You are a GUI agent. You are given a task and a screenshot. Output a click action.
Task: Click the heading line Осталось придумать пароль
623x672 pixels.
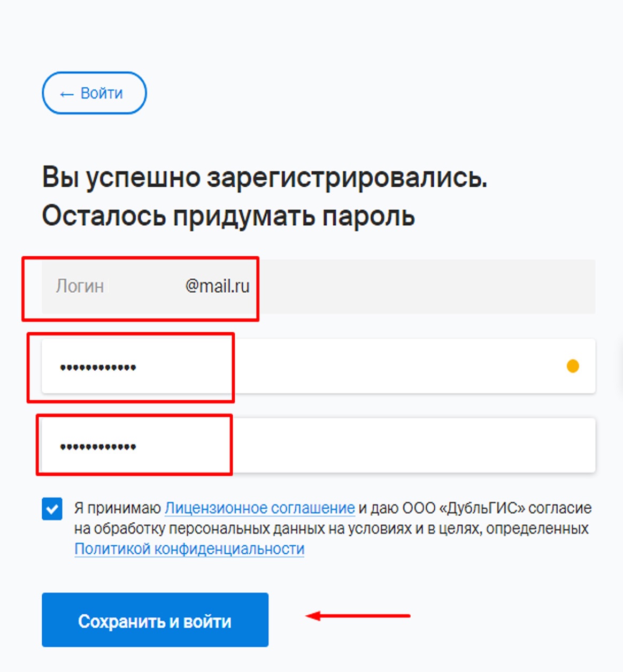click(x=228, y=216)
